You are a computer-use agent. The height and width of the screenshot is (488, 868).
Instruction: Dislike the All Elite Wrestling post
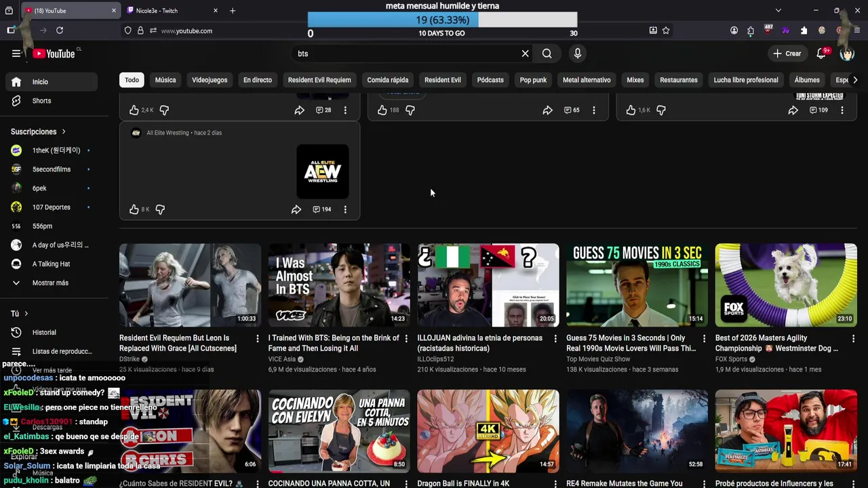pos(160,209)
